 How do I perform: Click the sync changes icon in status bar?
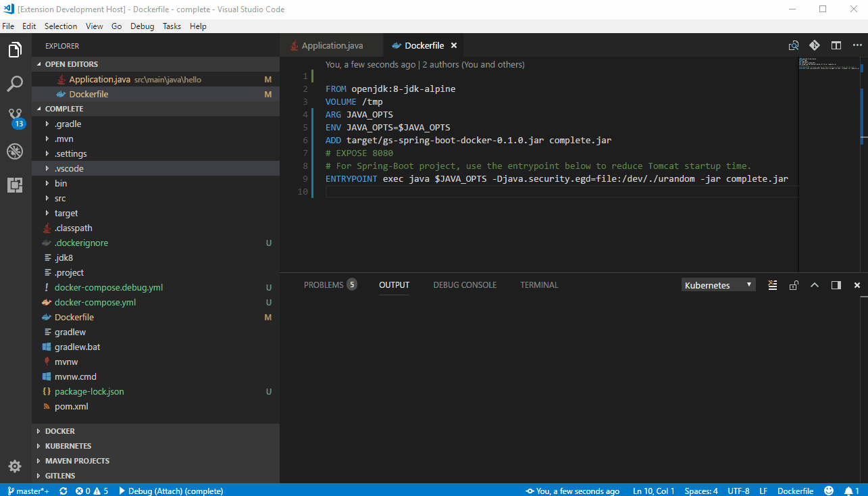[63, 491]
